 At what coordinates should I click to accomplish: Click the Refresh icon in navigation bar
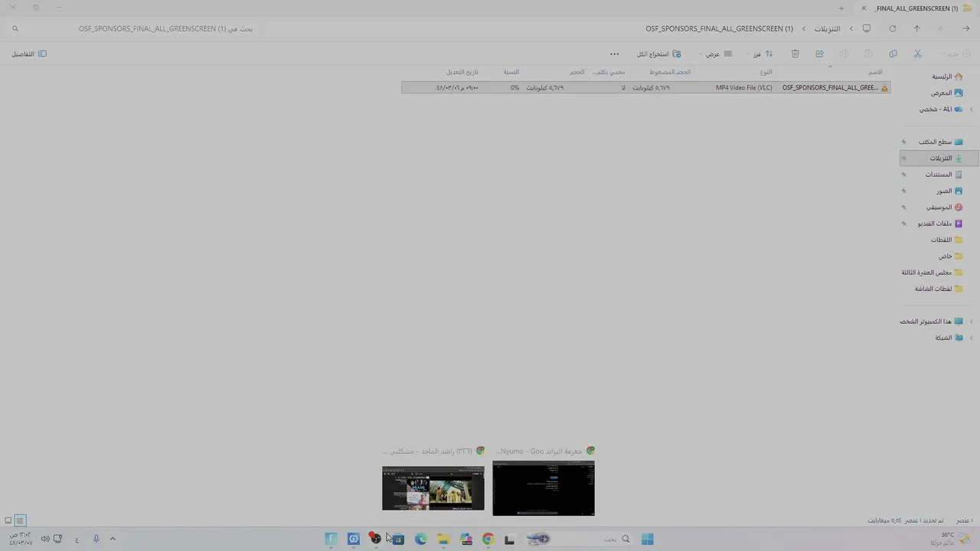(x=892, y=28)
